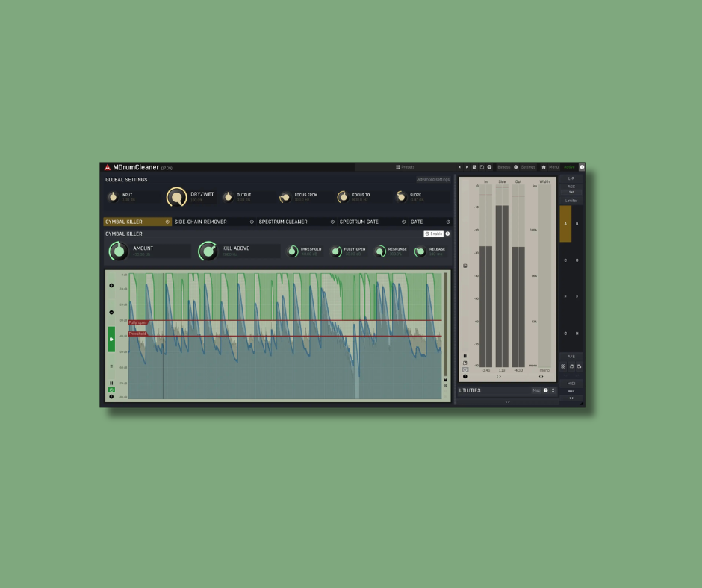Click magnifier icon at graph right edge
This screenshot has width=702, height=588.
445,385
